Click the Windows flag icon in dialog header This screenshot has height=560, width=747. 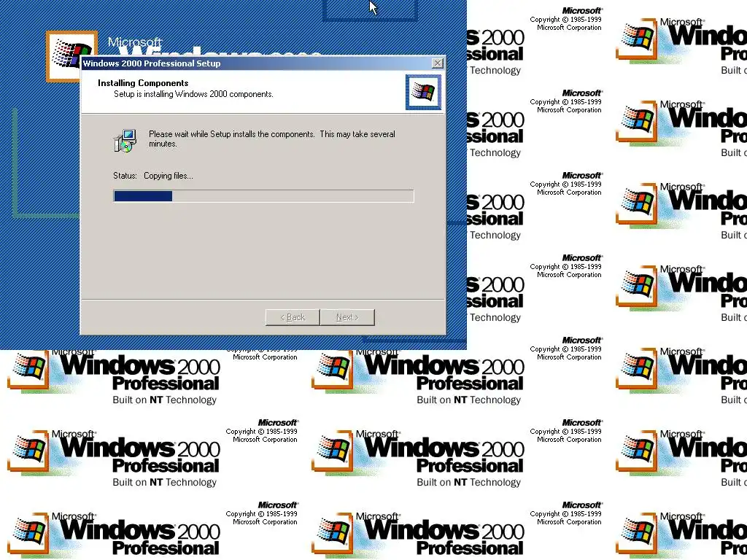[423, 92]
